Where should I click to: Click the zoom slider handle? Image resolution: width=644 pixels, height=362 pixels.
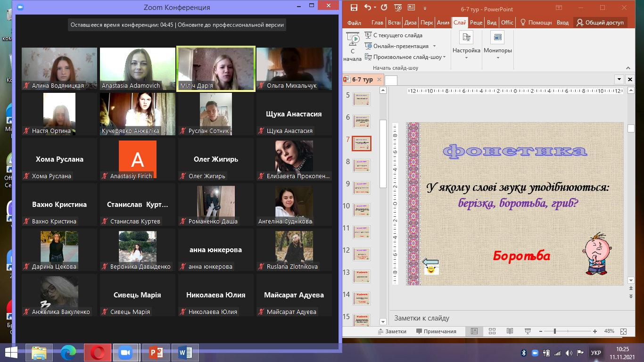(554, 331)
